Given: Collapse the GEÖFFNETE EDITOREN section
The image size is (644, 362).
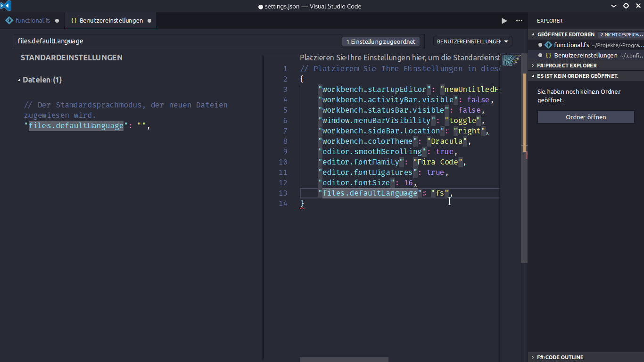Looking at the screenshot, I should [533, 35].
